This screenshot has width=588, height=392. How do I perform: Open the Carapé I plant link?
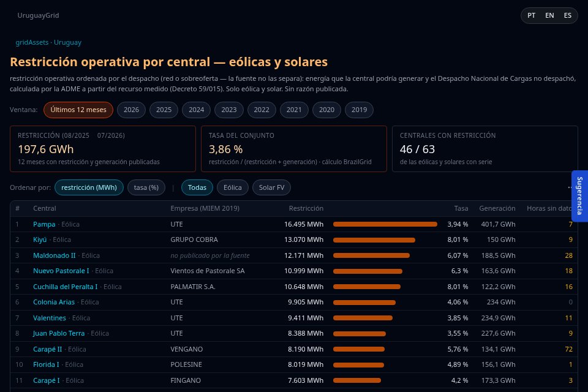pos(46,380)
